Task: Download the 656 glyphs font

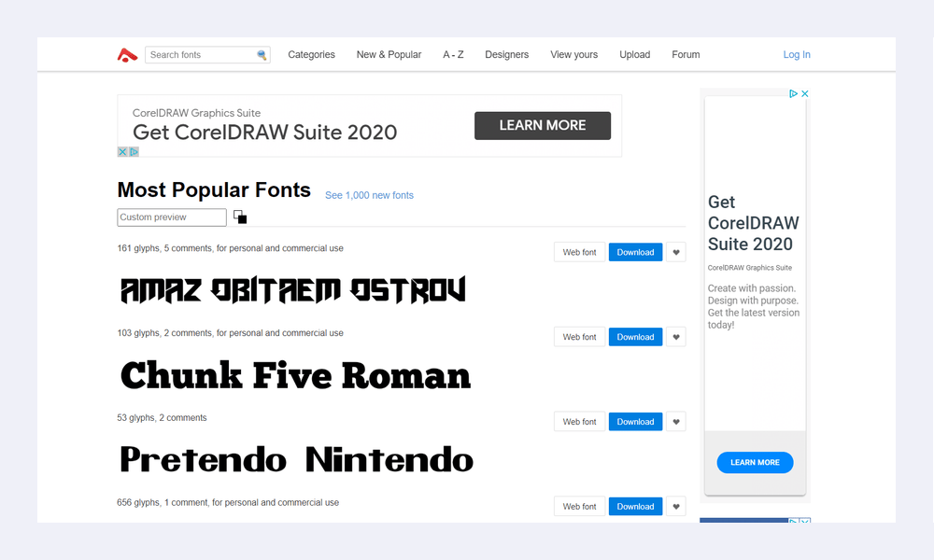Action: (x=635, y=507)
